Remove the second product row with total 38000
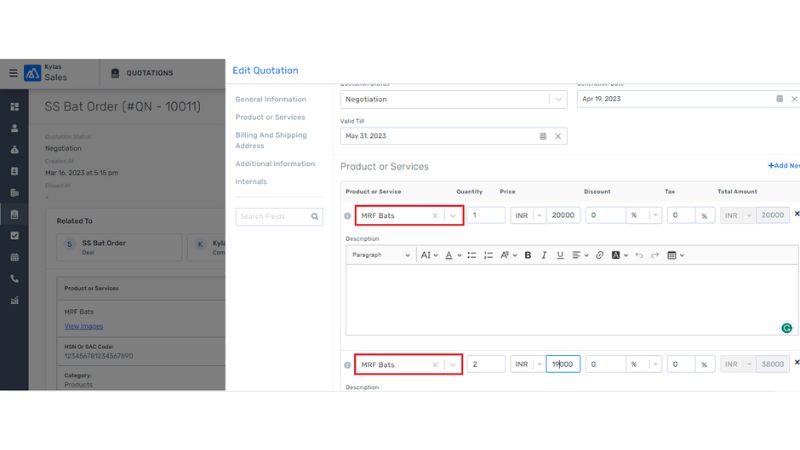This screenshot has height=450, width=800. tap(796, 362)
